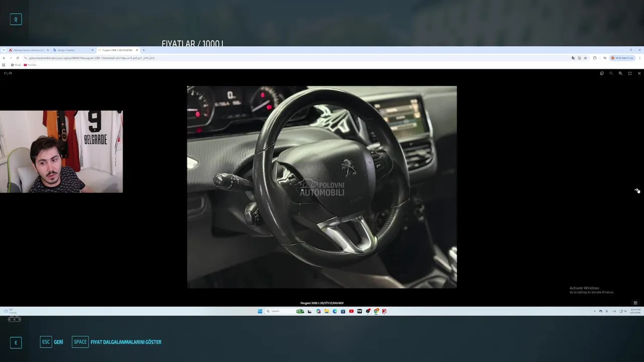Toggle gallery fullscreen mode
This screenshot has height=362, width=644.
pos(629,73)
